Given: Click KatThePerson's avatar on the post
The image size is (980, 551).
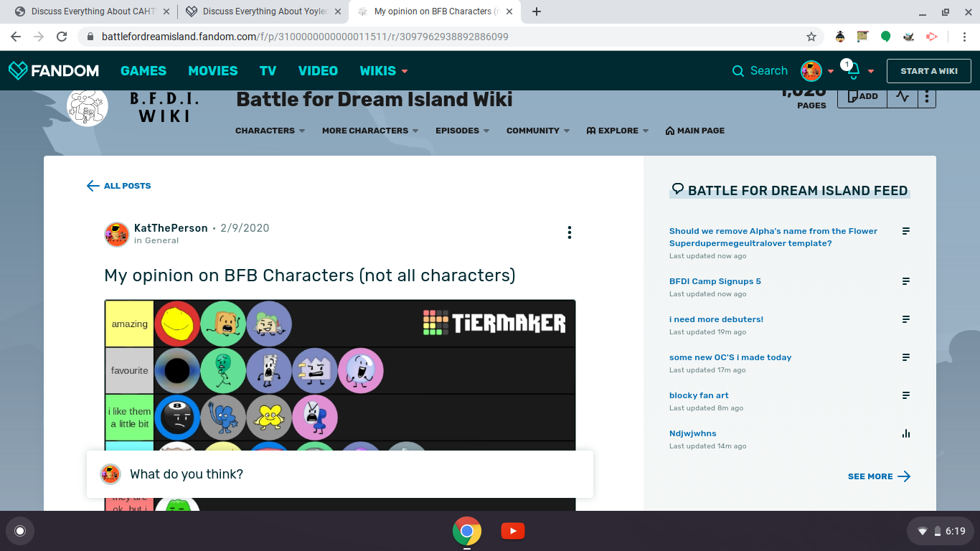Looking at the screenshot, I should point(117,234).
